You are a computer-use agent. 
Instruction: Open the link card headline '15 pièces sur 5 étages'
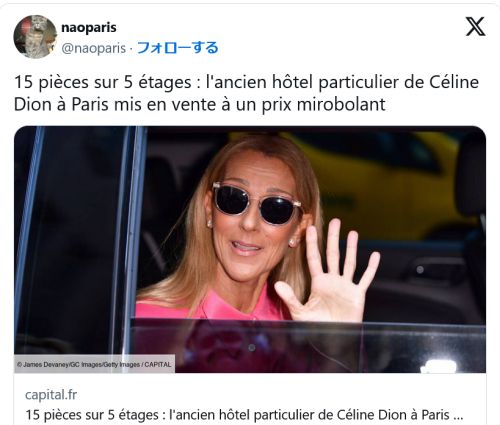click(244, 415)
